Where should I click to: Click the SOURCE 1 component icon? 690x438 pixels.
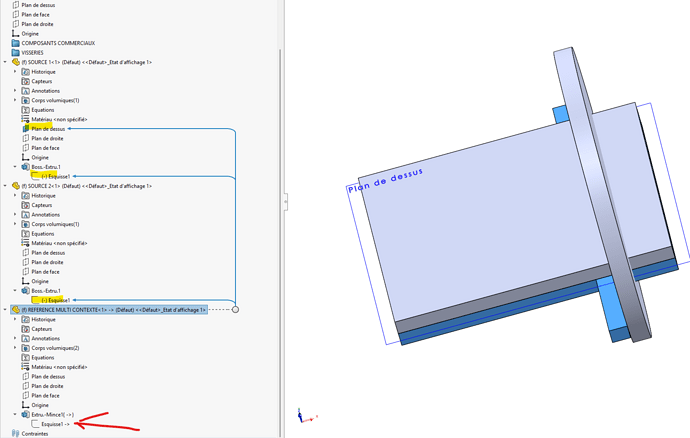click(x=16, y=62)
